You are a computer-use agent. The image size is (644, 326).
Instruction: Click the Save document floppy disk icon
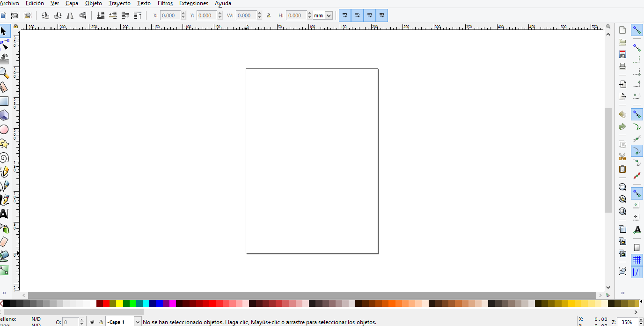tap(622, 54)
